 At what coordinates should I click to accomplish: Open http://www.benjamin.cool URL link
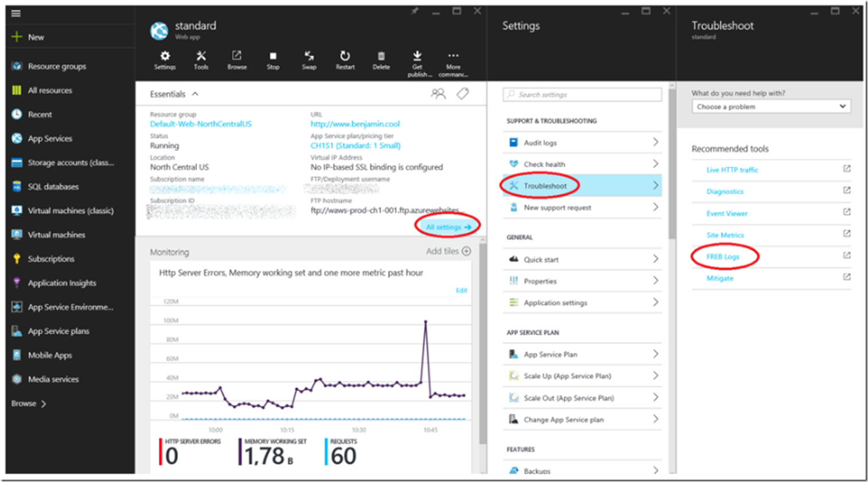click(x=355, y=124)
